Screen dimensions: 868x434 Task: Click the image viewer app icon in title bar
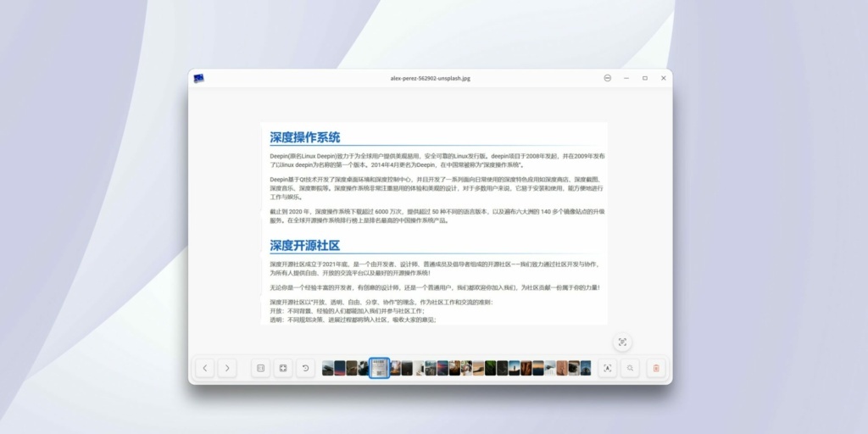pyautogui.click(x=198, y=78)
